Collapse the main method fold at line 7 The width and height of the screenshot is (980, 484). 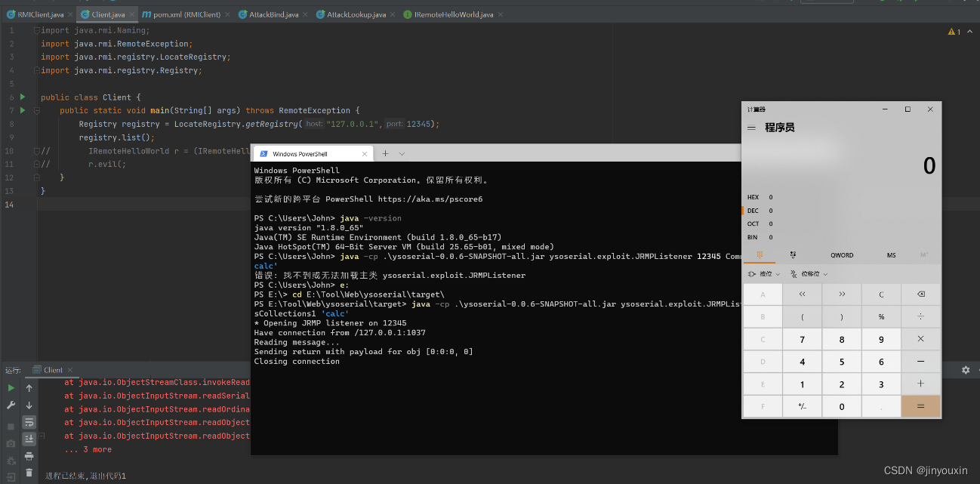[x=35, y=110]
